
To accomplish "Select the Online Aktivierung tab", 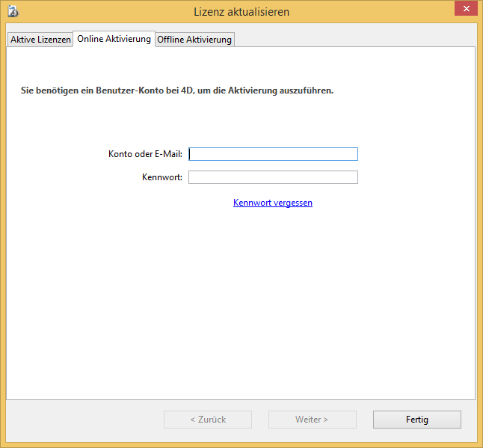I will (x=114, y=39).
